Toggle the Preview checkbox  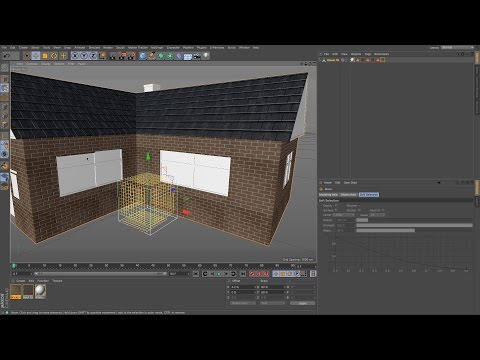359,206
